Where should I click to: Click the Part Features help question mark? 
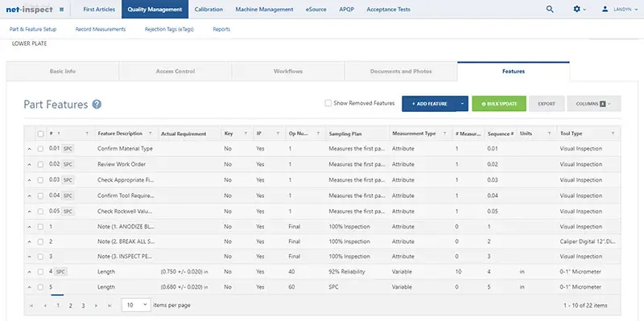click(x=97, y=105)
